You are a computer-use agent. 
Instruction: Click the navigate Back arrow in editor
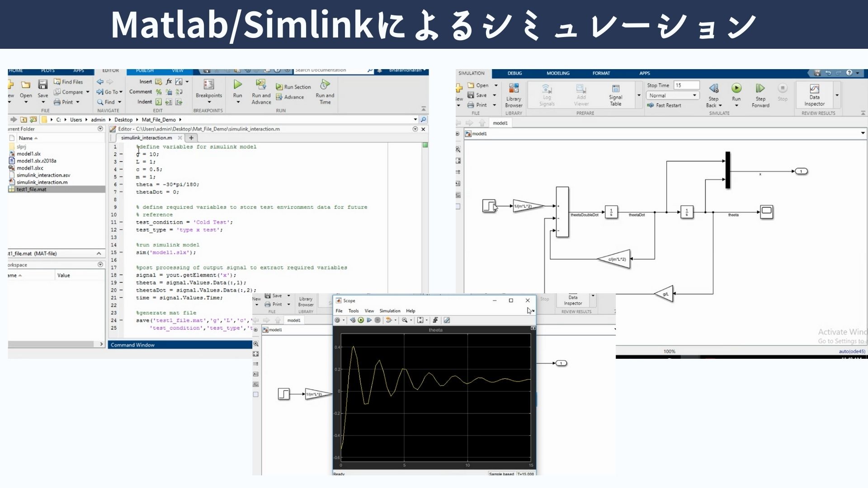pyautogui.click(x=100, y=82)
